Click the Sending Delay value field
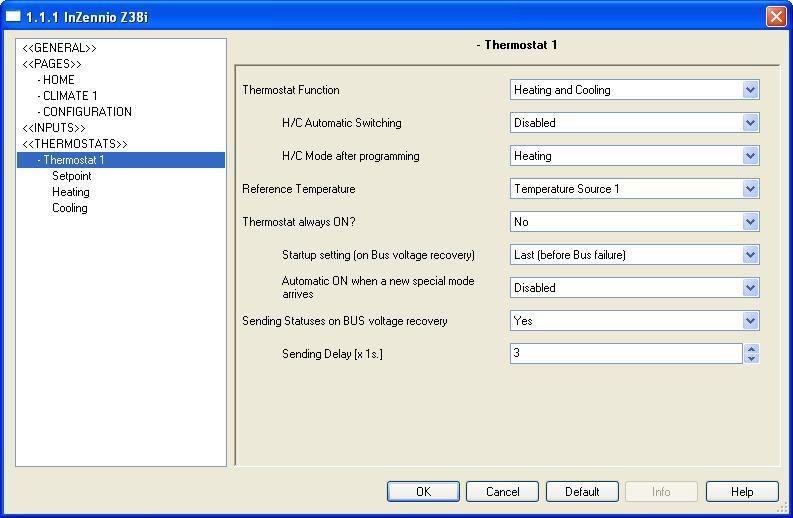793x518 pixels. pyautogui.click(x=626, y=353)
